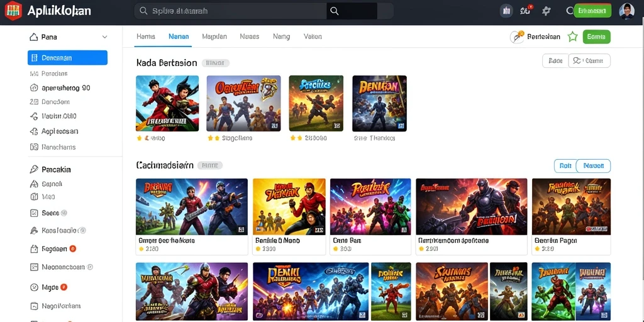The height and width of the screenshot is (322, 644).
Task: Open the Sajnoli sidebar item
Action: coord(46,184)
